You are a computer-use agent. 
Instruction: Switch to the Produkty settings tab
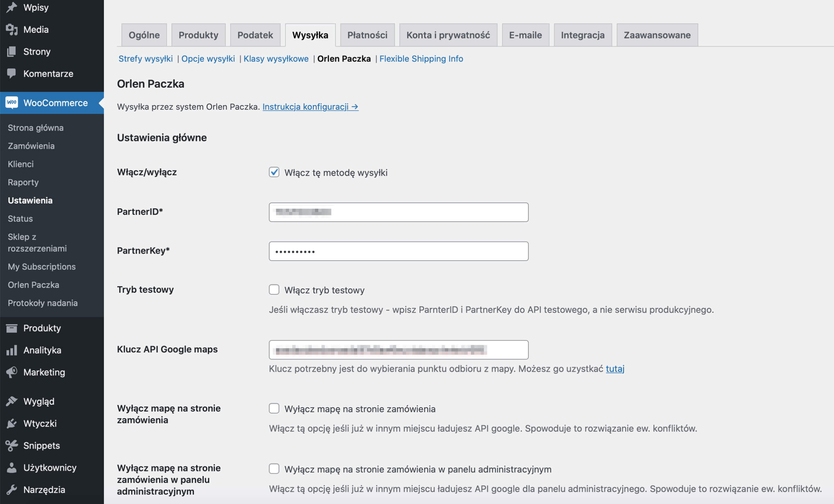click(198, 35)
